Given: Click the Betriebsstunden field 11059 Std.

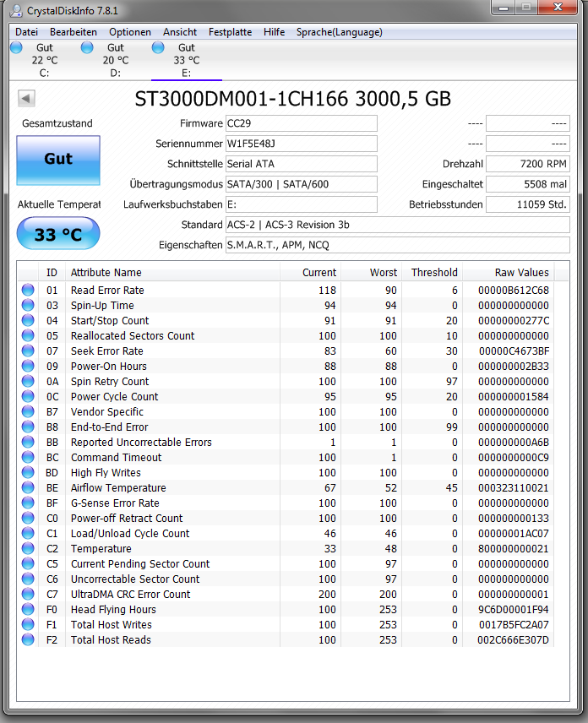Looking at the screenshot, I should click(528, 204).
